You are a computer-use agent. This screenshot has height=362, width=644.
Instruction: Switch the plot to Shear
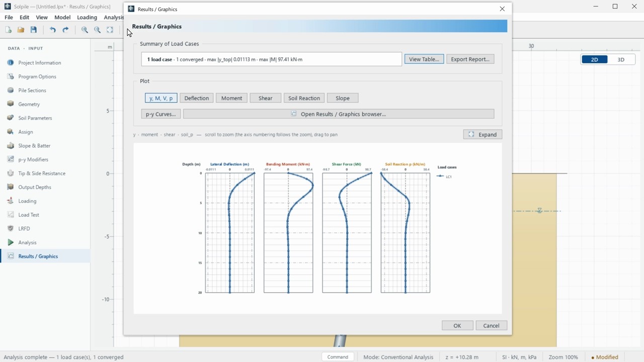coord(265,98)
